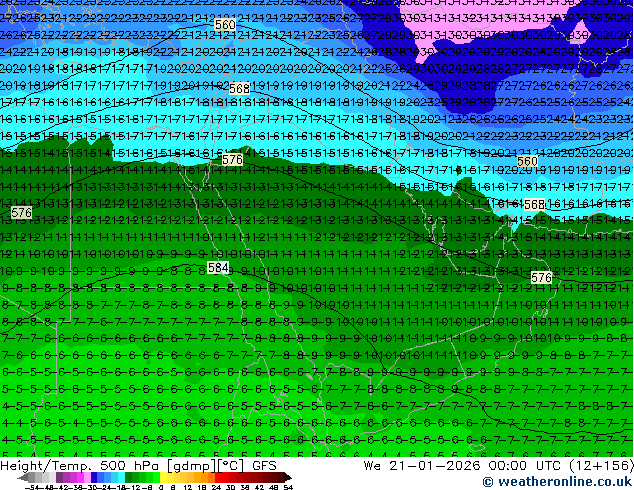Image resolution: width=634 pixels, height=490 pixels.
Task: Click the yellow 0°C swatch in the legend
Action: [163, 477]
